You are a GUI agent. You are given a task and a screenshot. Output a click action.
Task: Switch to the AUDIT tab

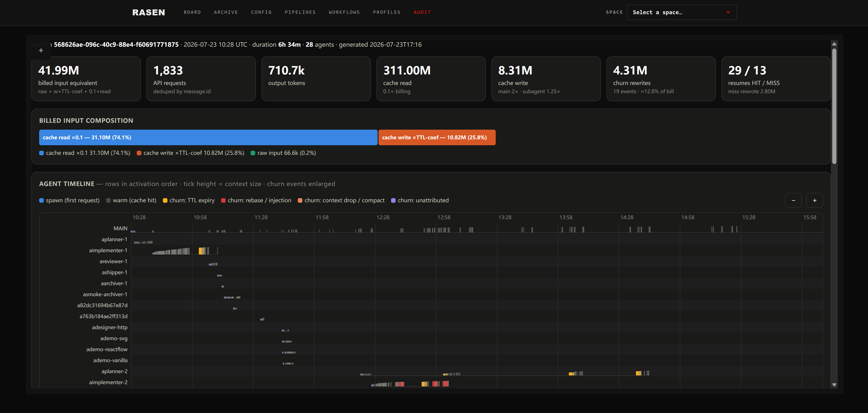[x=422, y=12]
